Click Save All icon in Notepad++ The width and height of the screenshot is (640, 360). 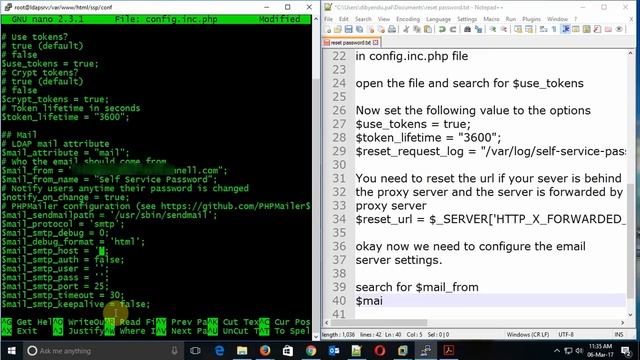359,29
